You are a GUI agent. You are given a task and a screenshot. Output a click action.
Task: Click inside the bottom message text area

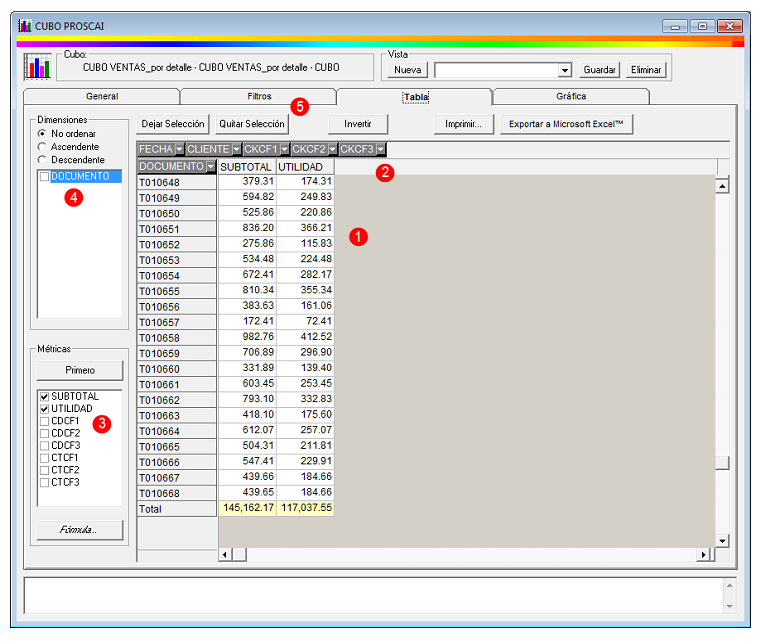[x=374, y=596]
